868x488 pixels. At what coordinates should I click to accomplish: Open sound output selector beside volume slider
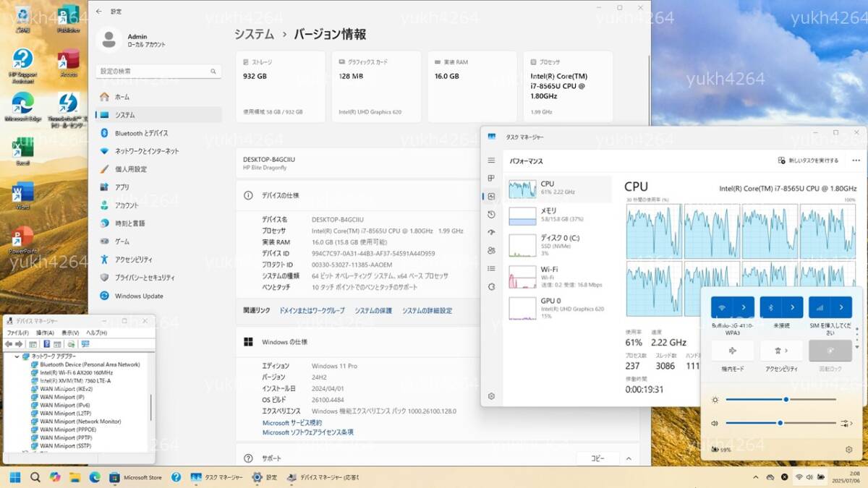coord(845,423)
